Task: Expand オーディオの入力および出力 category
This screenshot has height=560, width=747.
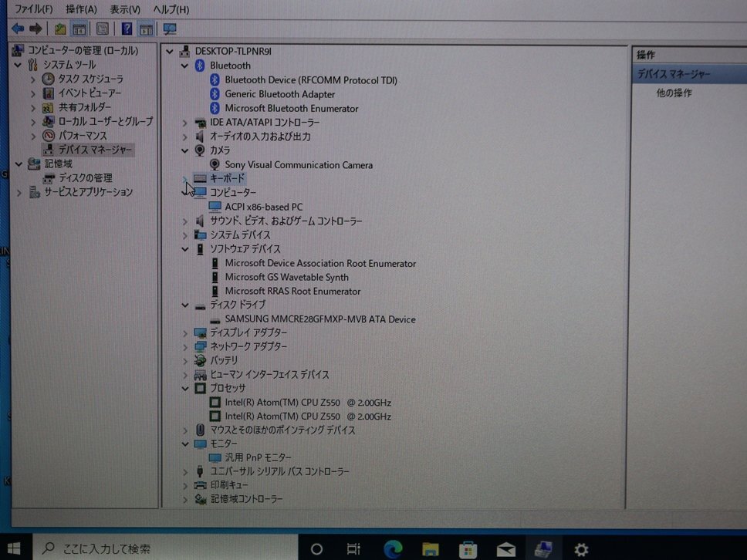Action: coord(185,137)
